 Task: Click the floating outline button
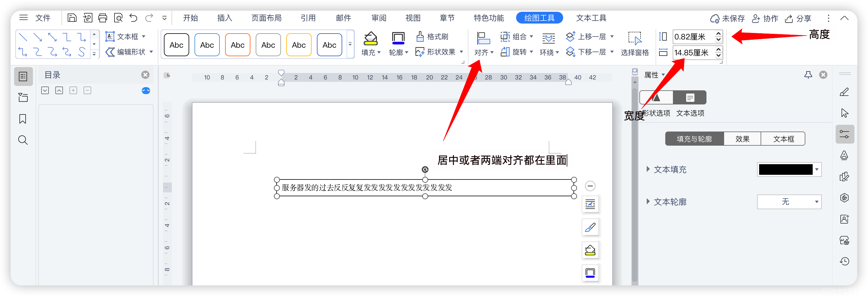click(x=590, y=273)
